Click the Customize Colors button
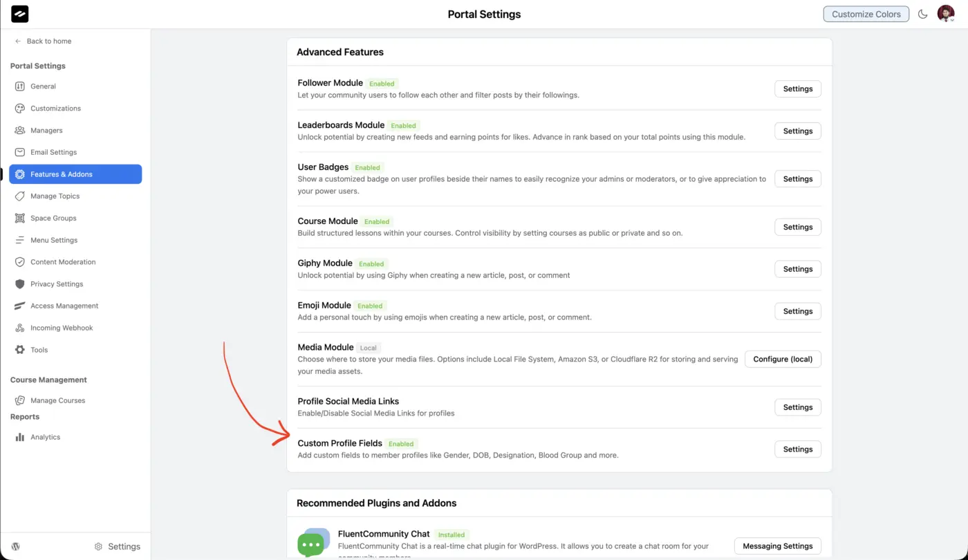This screenshot has width=968, height=560. tap(866, 14)
